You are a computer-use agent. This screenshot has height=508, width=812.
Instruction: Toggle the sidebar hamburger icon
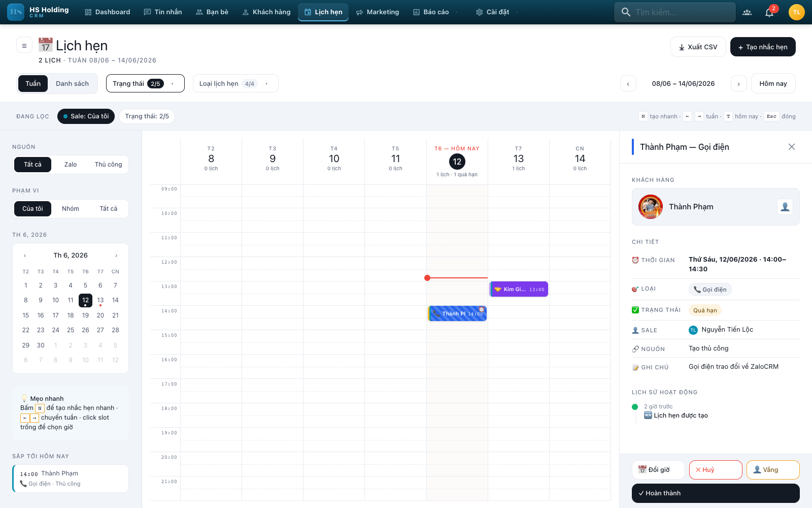(24, 45)
